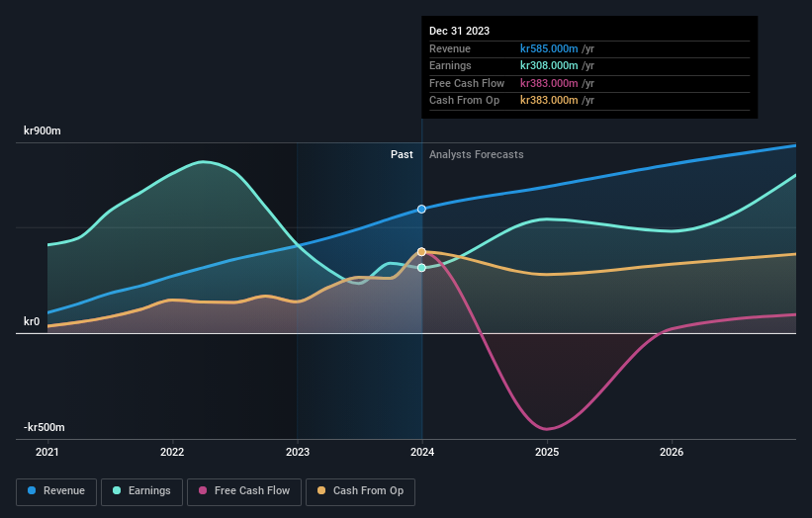Click the orange kr383.000m Cash From Op value
Image resolution: width=812 pixels, height=518 pixels.
pyautogui.click(x=549, y=101)
